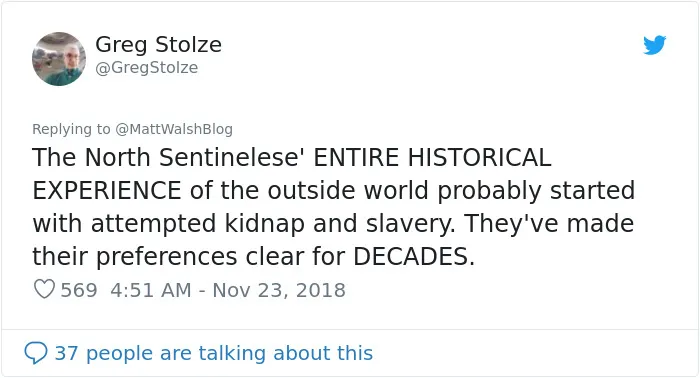This screenshot has height=378, width=700.
Task: Open the Greg Stolze display name
Action: 158,45
